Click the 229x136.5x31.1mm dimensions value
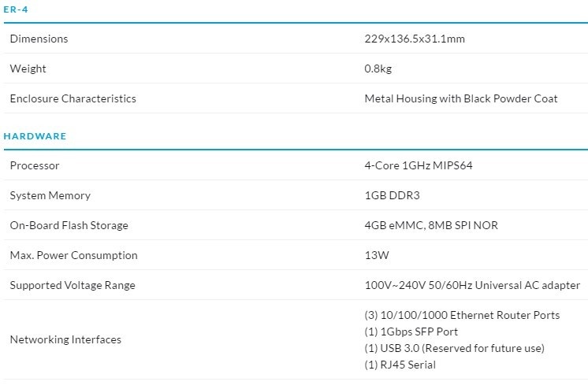Image resolution: width=588 pixels, height=389 pixels. [x=414, y=39]
